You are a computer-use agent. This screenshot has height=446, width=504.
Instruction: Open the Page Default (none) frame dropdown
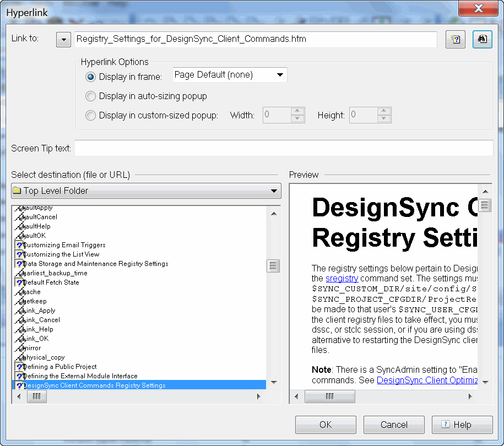tap(230, 75)
